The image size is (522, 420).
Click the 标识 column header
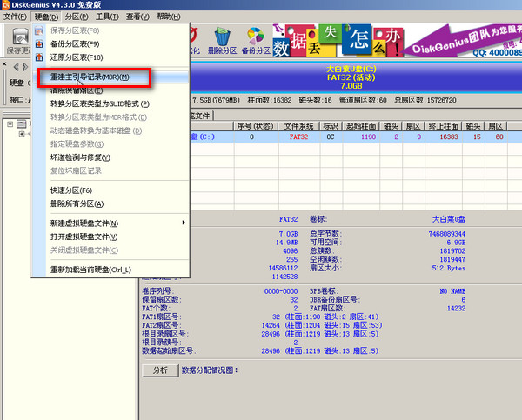click(x=331, y=126)
